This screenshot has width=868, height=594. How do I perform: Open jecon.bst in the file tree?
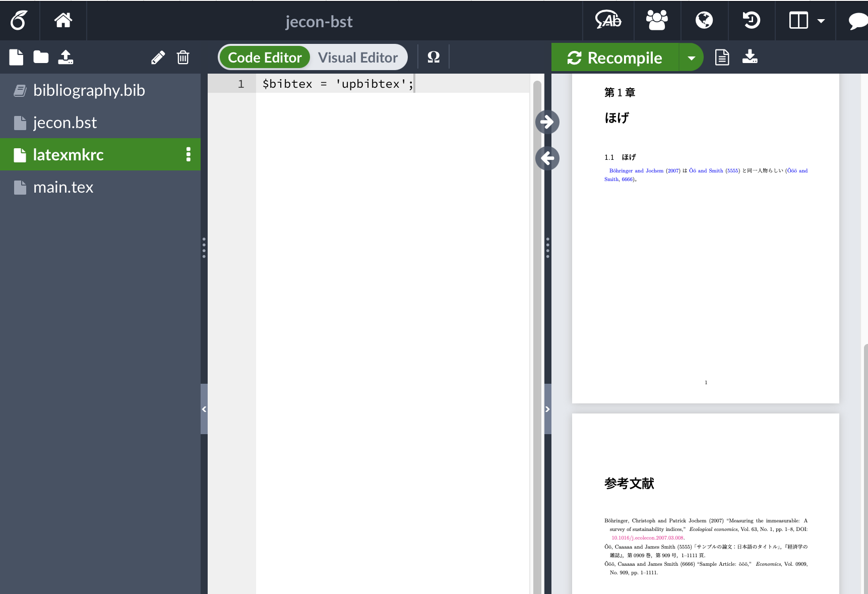100,123
